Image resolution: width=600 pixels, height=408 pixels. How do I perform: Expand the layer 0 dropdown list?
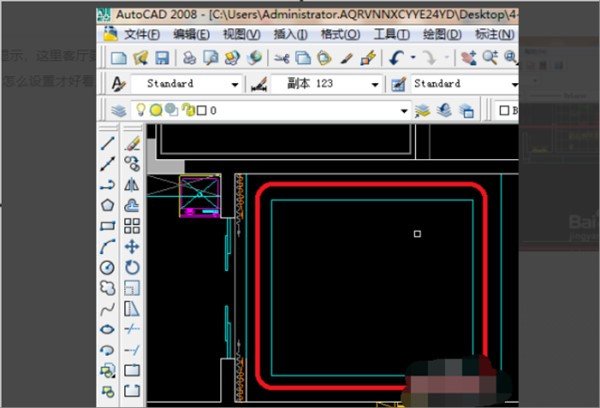click(x=405, y=110)
